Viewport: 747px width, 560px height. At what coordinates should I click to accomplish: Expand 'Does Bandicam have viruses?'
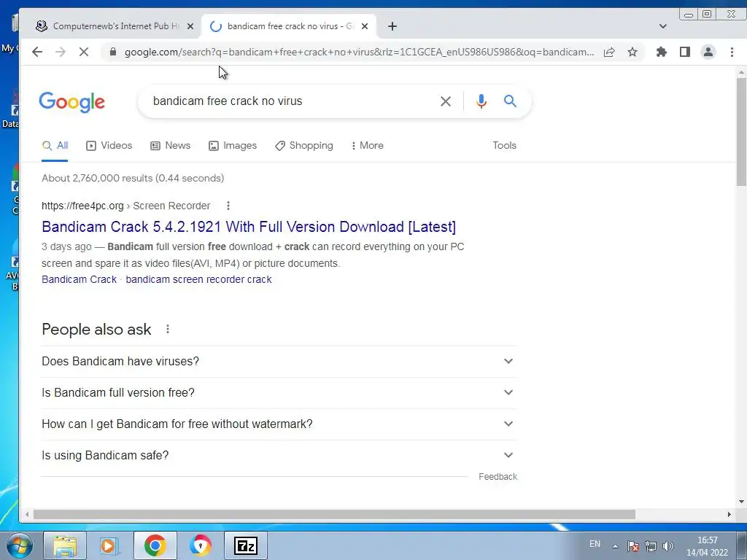coord(279,362)
